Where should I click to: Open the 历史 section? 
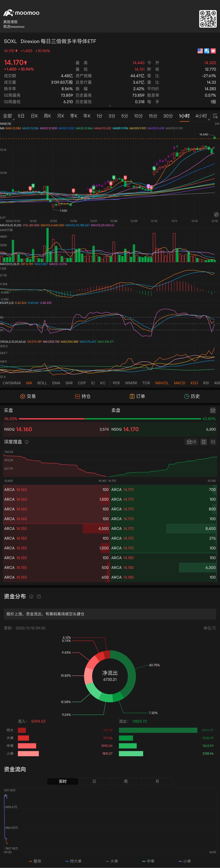(x=192, y=396)
